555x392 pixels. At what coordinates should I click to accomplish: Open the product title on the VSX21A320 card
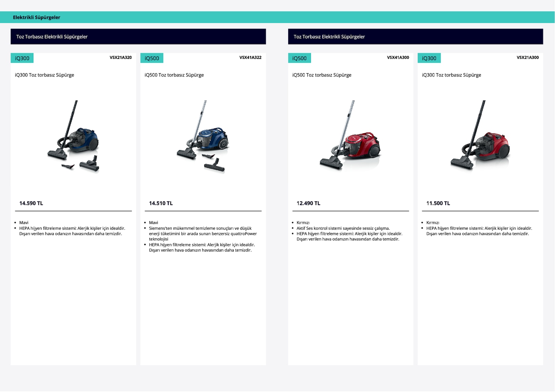[44, 75]
